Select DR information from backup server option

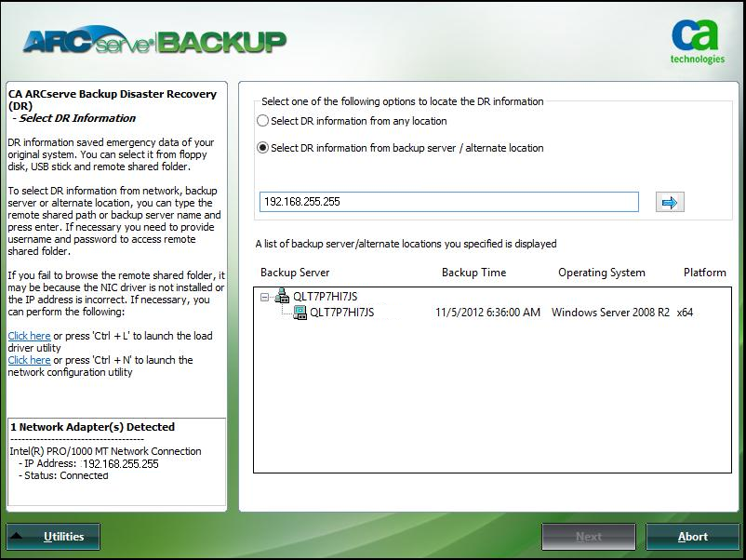point(262,148)
